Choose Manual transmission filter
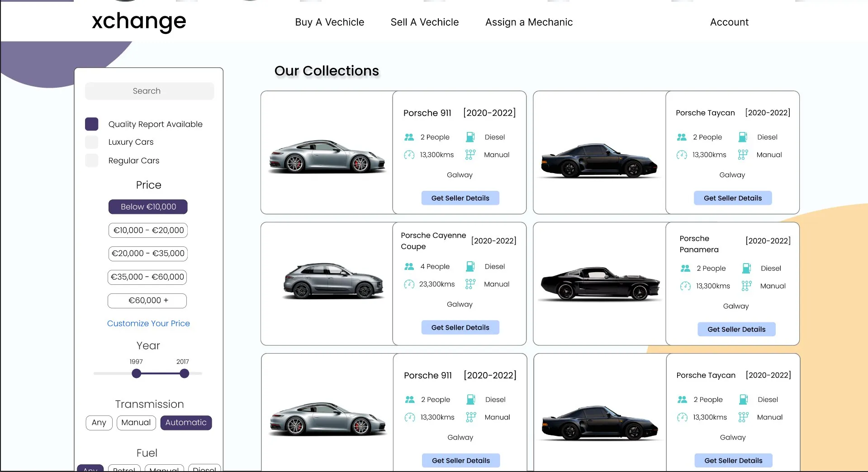 click(136, 423)
